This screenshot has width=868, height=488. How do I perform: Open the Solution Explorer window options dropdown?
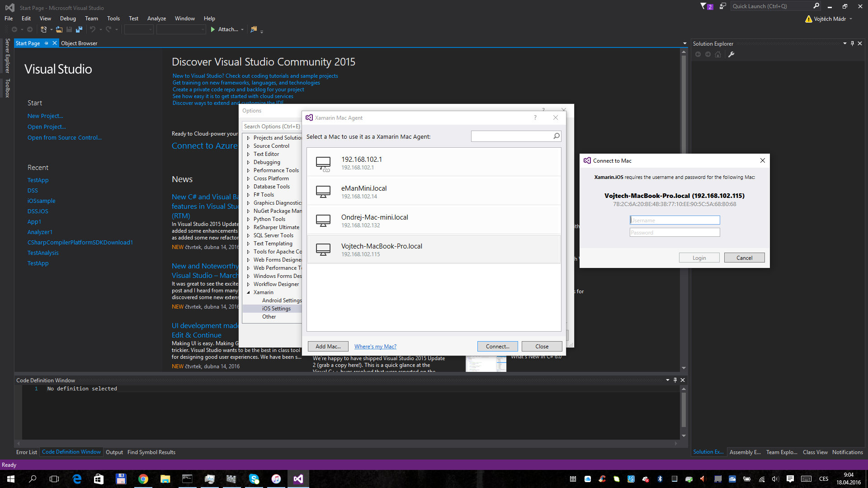point(844,44)
